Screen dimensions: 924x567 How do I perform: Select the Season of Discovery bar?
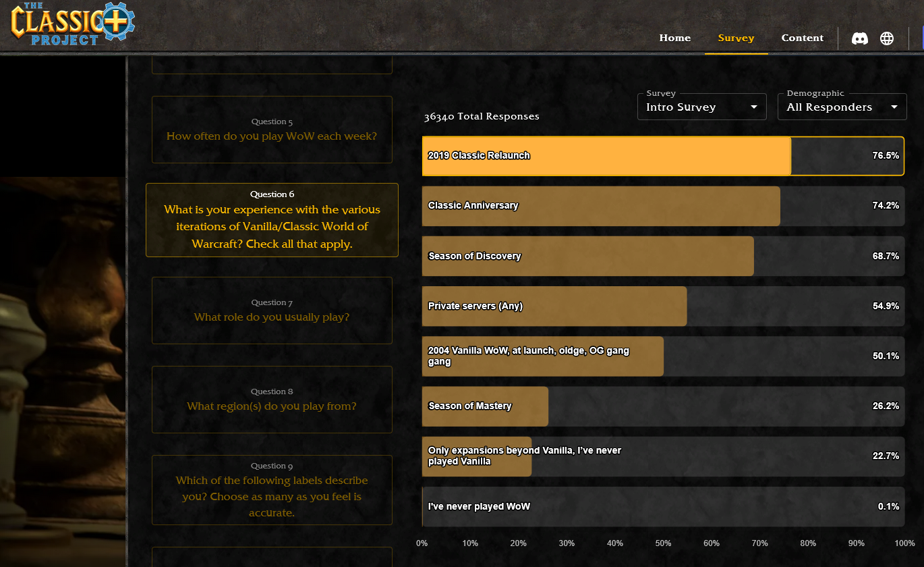click(663, 256)
